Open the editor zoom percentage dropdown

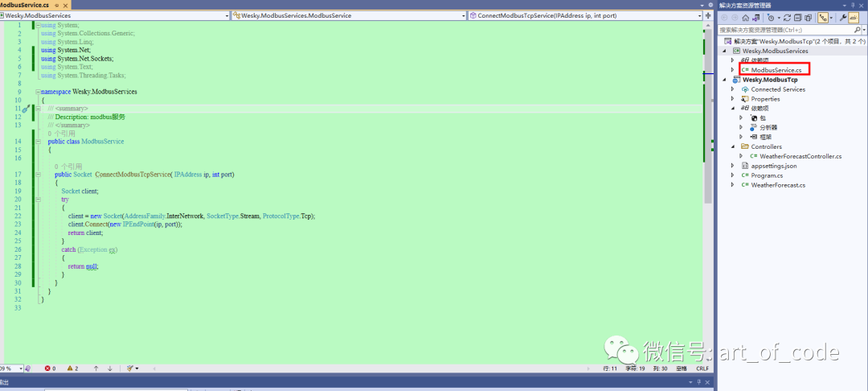click(x=20, y=368)
